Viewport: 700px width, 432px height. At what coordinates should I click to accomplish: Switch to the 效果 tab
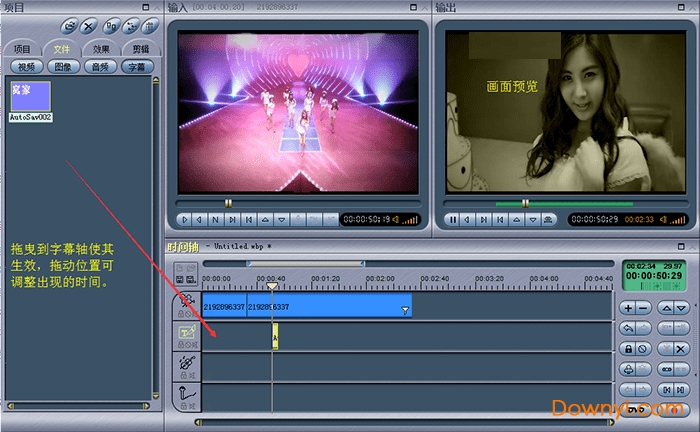(101, 48)
